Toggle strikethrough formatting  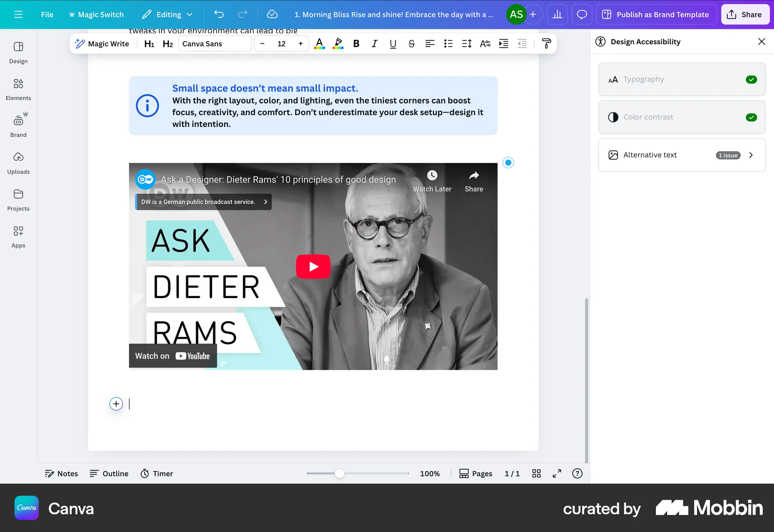coord(411,44)
